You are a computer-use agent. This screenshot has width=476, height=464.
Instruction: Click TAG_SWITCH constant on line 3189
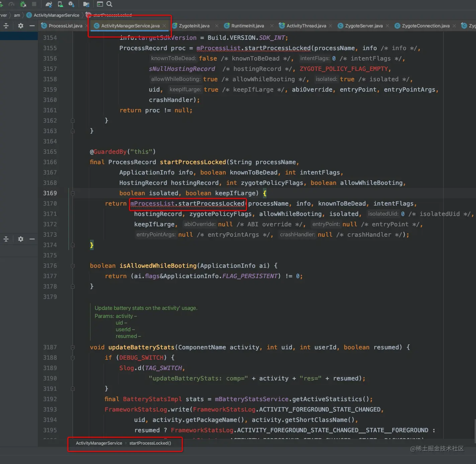coord(164,368)
